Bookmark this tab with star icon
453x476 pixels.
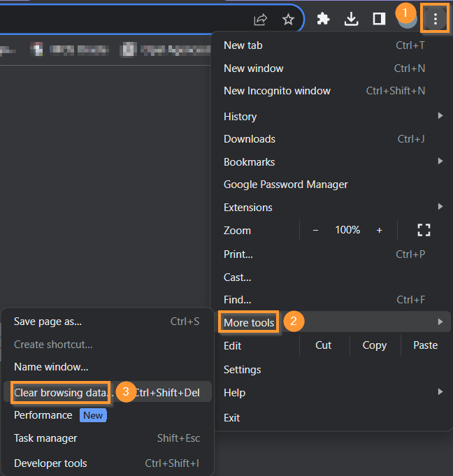[288, 20]
